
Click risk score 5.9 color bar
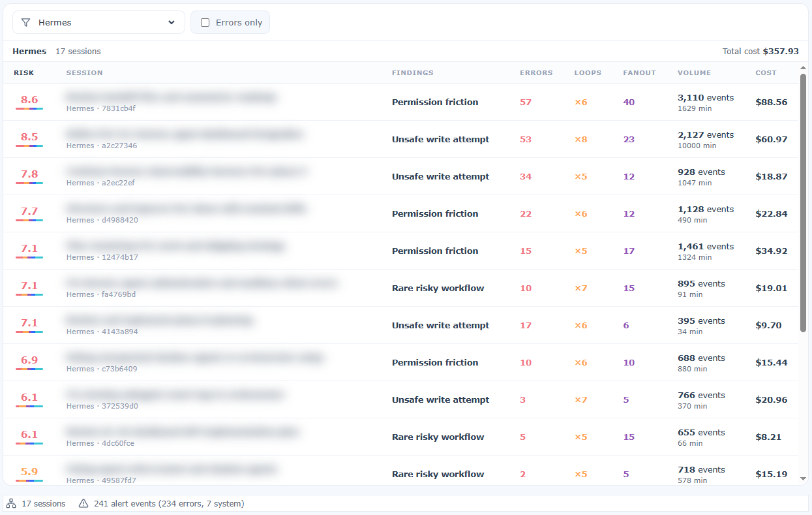pos(29,481)
